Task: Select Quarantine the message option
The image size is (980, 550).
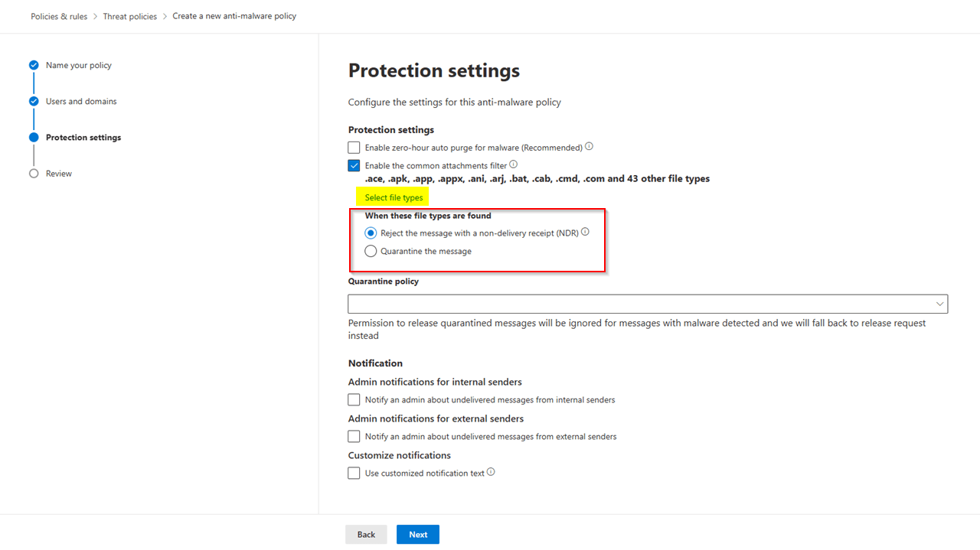Action: point(371,251)
